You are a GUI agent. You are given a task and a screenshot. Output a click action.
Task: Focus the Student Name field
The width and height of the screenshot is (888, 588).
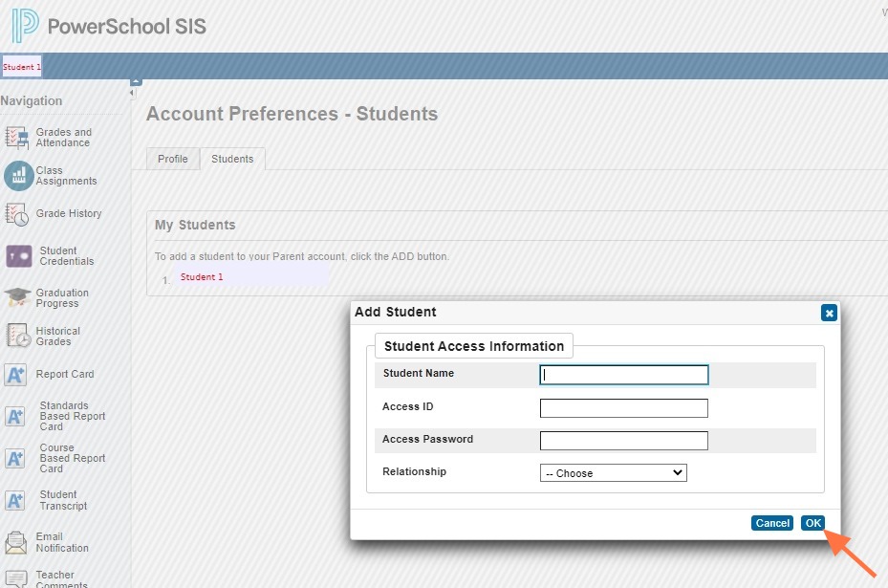coord(623,375)
